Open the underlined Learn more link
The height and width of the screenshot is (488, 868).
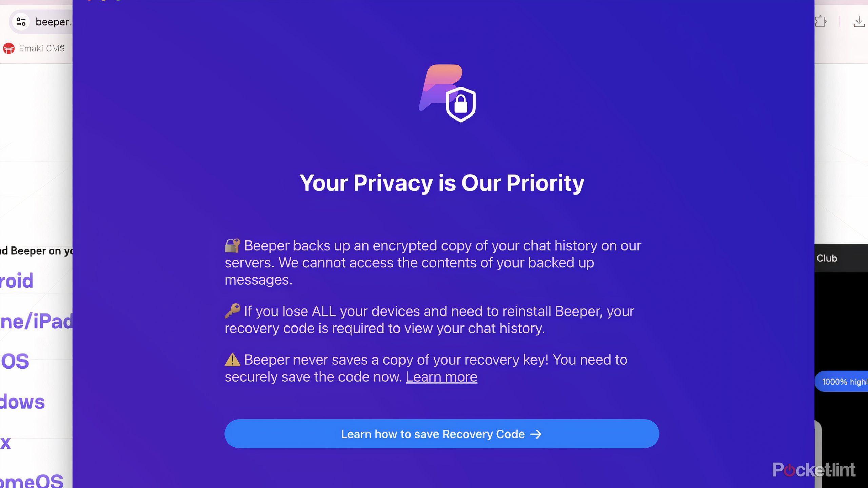click(441, 377)
